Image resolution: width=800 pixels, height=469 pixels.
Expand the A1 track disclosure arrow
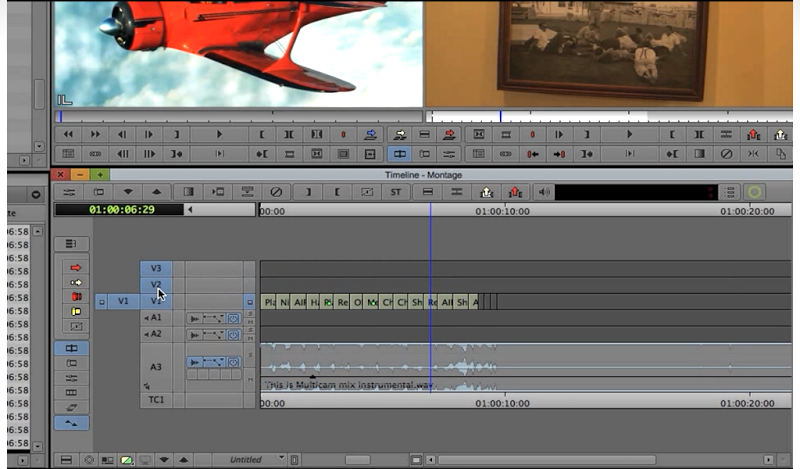pyautogui.click(x=146, y=318)
